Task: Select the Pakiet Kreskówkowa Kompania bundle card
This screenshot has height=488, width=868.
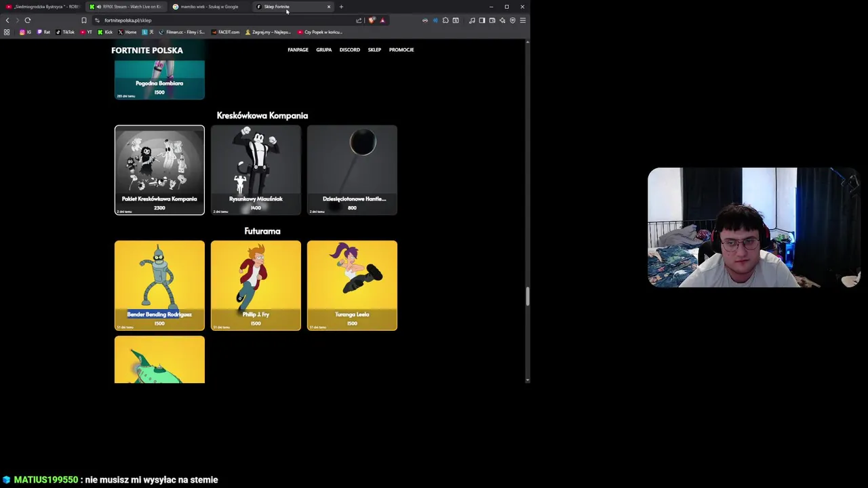Action: pos(159,170)
